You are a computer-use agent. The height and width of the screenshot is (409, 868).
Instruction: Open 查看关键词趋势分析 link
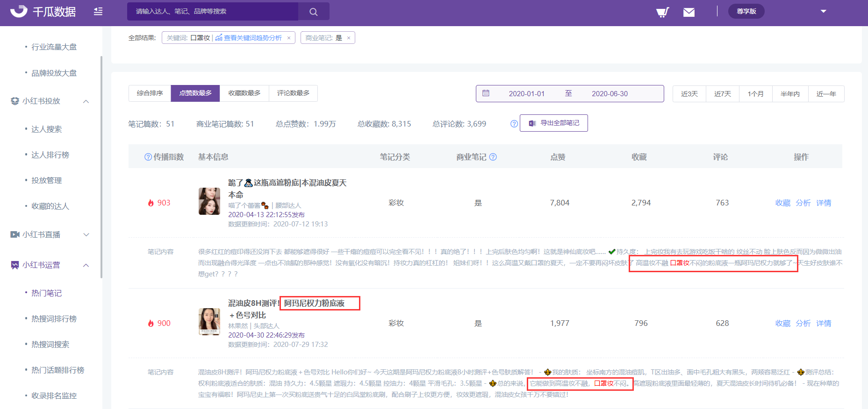[252, 38]
